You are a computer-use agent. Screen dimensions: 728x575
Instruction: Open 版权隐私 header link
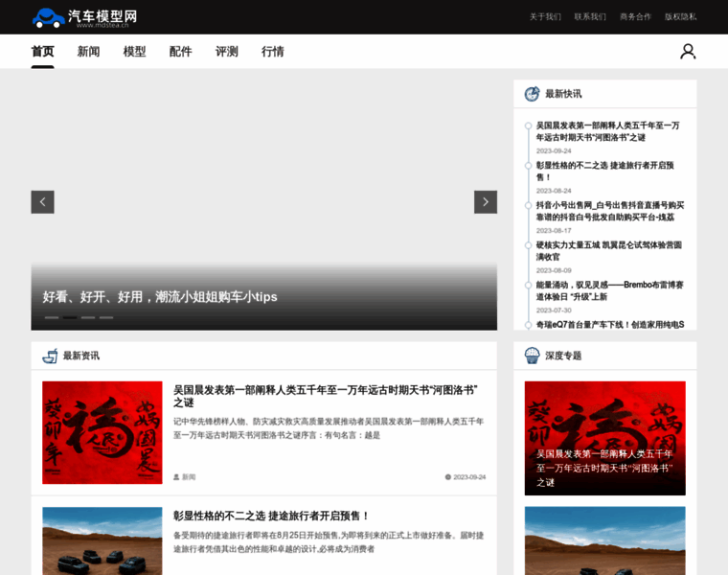(681, 16)
